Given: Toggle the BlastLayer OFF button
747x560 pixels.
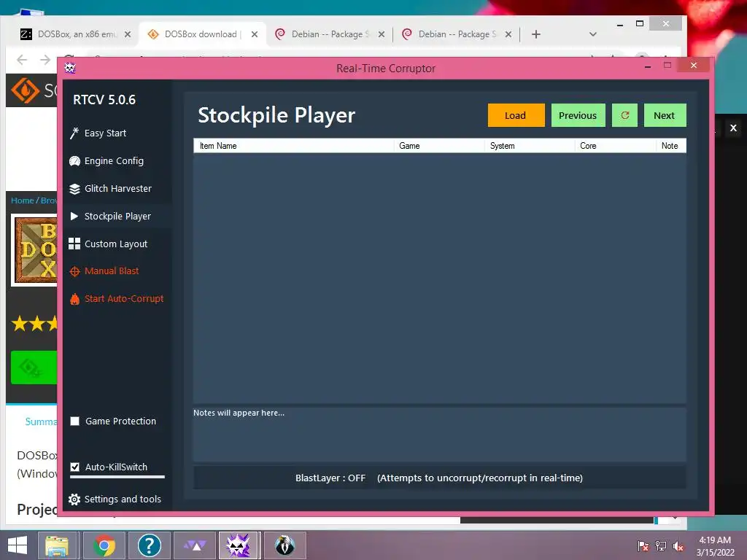Looking at the screenshot, I should (439, 478).
